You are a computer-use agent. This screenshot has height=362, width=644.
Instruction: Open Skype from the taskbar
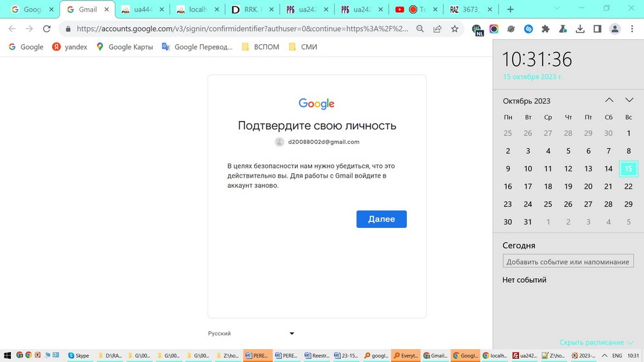tap(79, 356)
